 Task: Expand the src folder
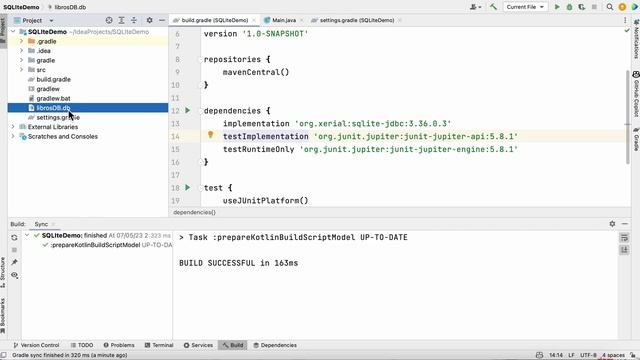click(x=21, y=70)
